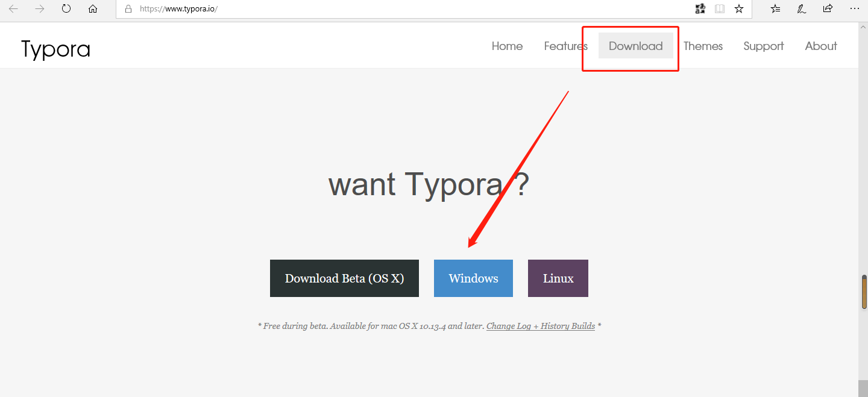This screenshot has width=868, height=397.
Task: Click the add notes pen icon
Action: (802, 9)
